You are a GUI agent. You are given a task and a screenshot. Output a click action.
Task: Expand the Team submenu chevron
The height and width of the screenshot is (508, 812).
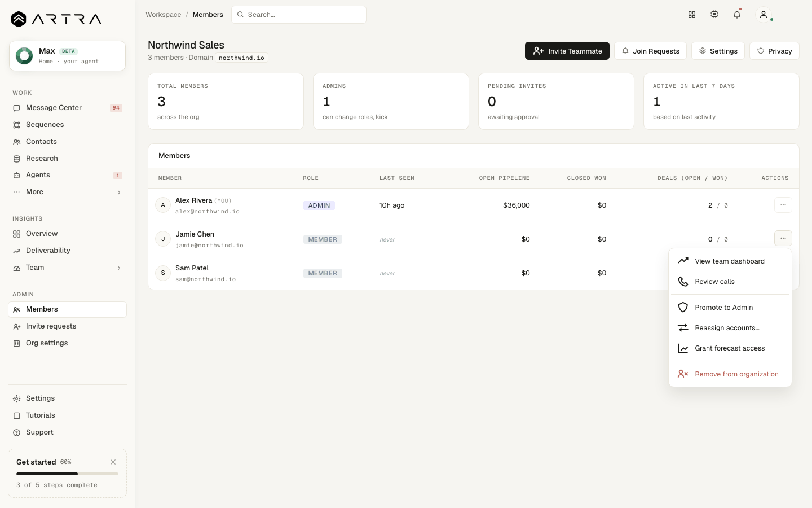(x=119, y=268)
